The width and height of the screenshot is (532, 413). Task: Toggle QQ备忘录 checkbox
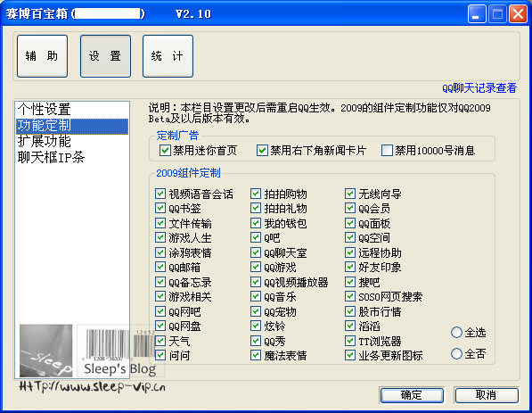(x=160, y=282)
